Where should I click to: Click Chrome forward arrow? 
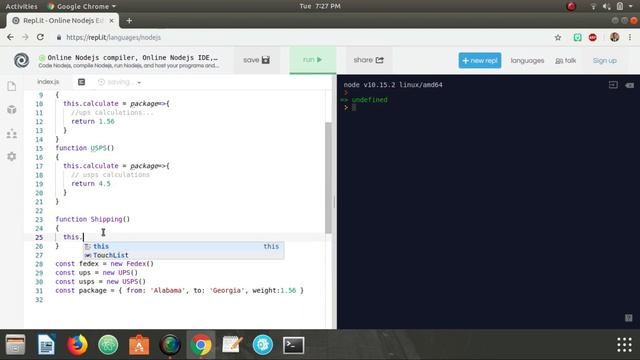(x=25, y=37)
